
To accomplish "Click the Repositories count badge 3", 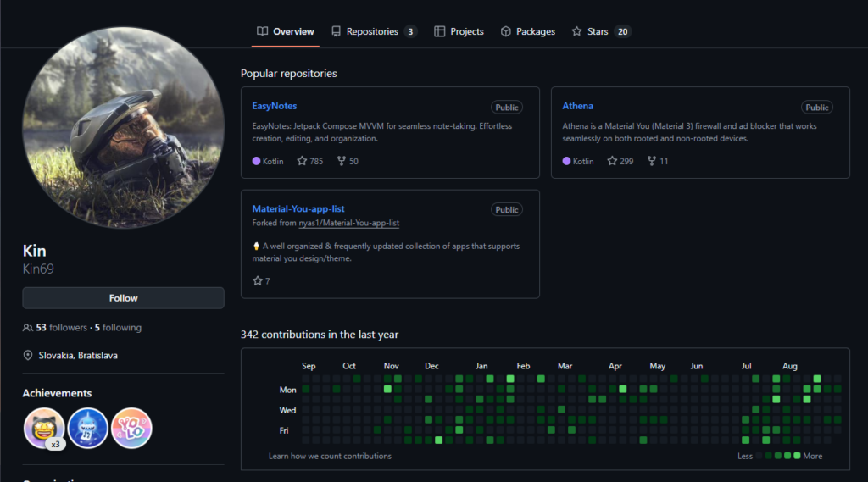I will point(410,31).
